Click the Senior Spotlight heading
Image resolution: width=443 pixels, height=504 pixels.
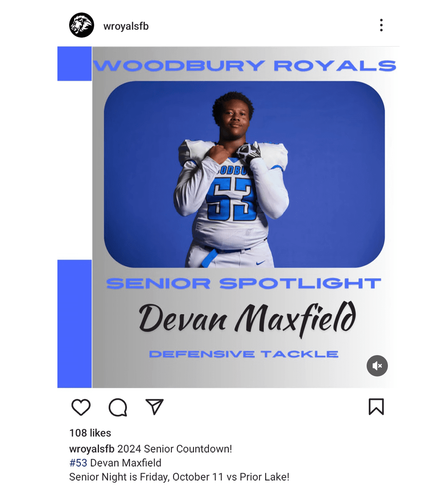click(244, 283)
